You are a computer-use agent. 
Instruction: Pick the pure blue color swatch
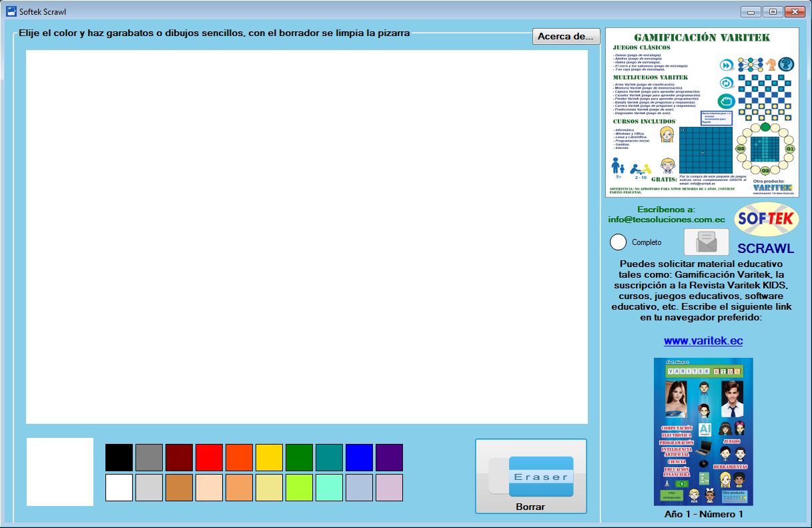coord(359,457)
